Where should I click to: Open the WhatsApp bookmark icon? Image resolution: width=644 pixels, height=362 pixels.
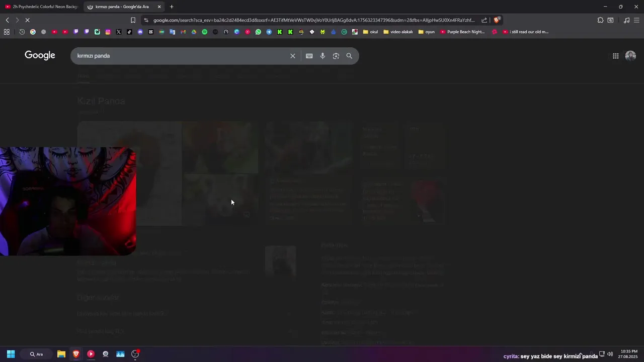point(258,32)
